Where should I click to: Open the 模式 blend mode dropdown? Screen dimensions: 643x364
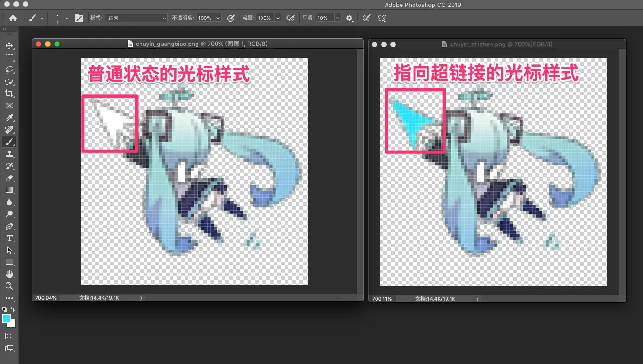136,18
